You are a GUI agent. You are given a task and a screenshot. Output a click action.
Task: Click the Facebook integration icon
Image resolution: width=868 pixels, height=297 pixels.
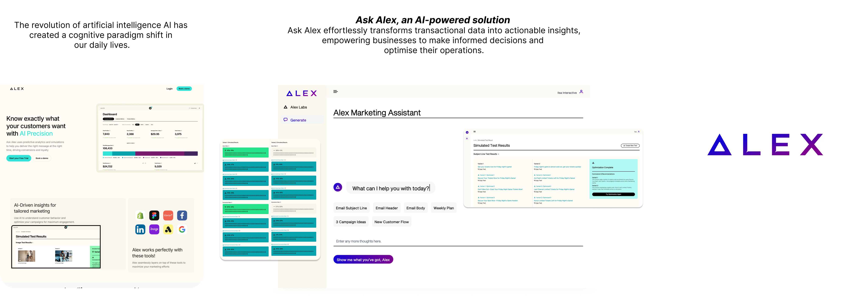tap(182, 216)
